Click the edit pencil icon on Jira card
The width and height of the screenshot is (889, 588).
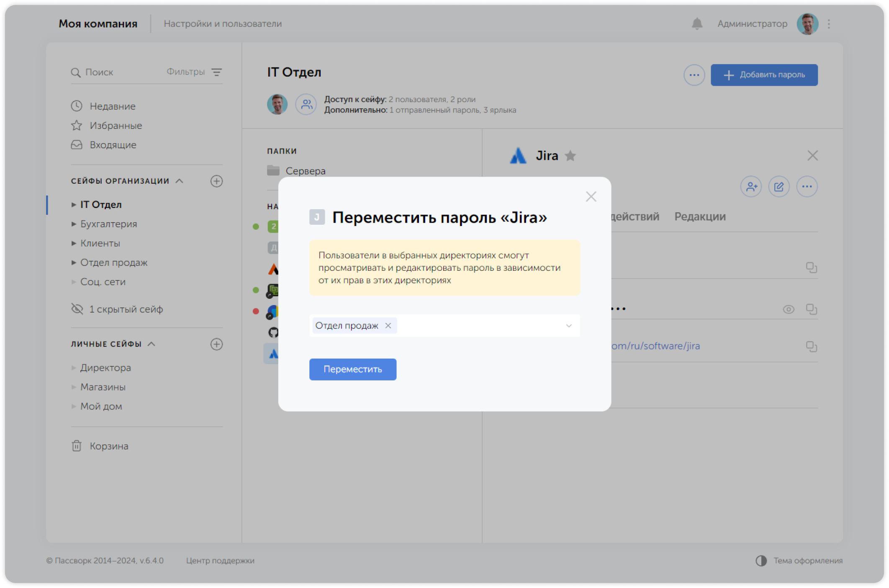(779, 187)
